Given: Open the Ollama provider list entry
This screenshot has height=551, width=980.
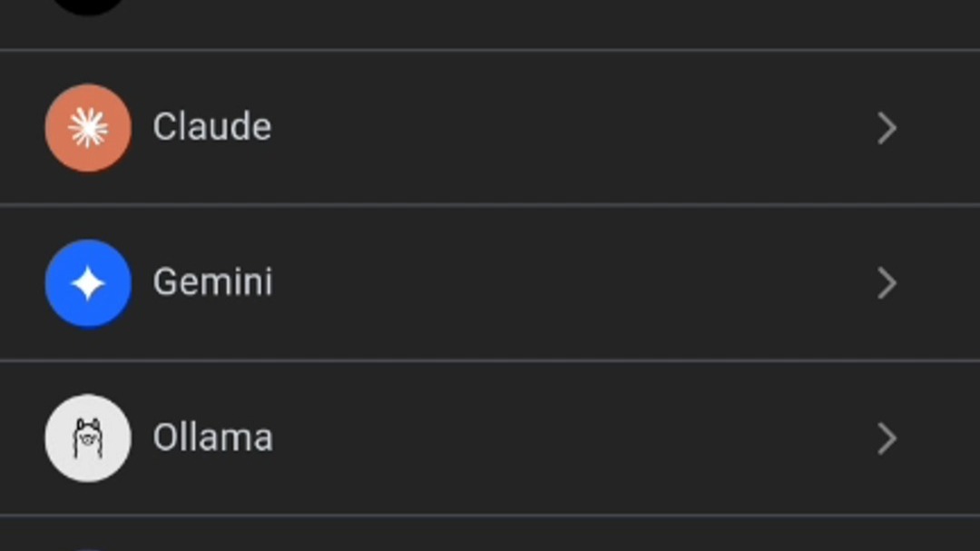Looking at the screenshot, I should 490,438.
